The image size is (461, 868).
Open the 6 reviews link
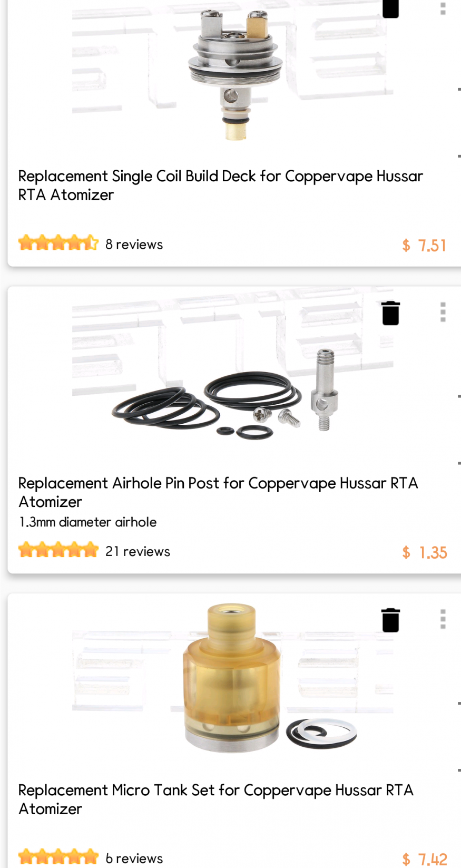134,859
